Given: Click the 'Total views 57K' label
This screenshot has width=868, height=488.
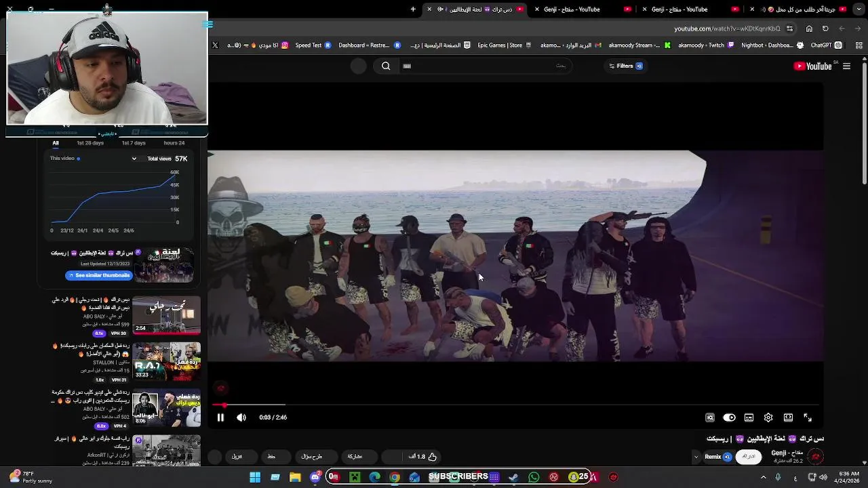Looking at the screenshot, I should coord(167,159).
